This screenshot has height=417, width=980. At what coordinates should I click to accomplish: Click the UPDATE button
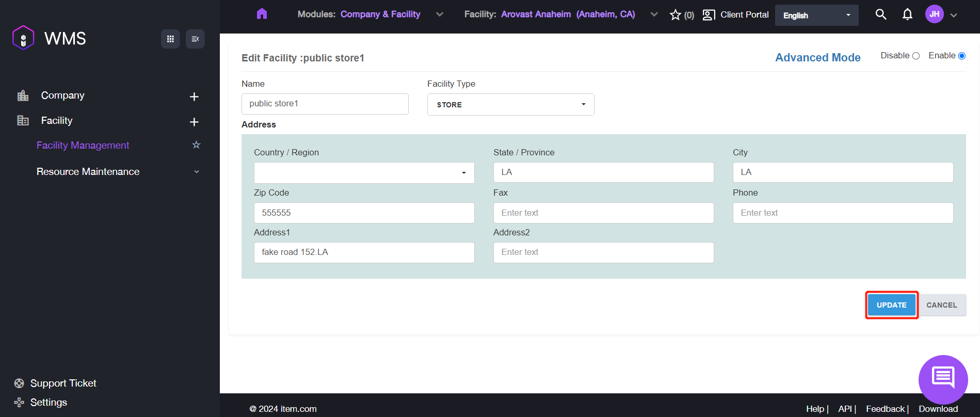[891, 305]
